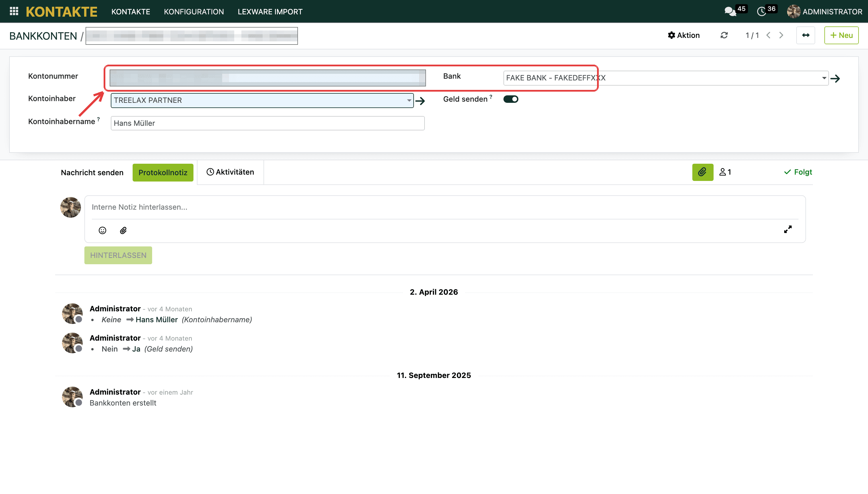Click the refresh record icon
Screen dimensions: 868x494
724,35
